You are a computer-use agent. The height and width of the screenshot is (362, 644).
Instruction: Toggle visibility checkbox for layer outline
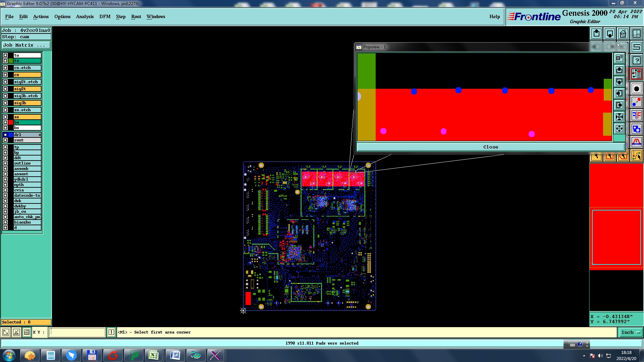click(5, 163)
